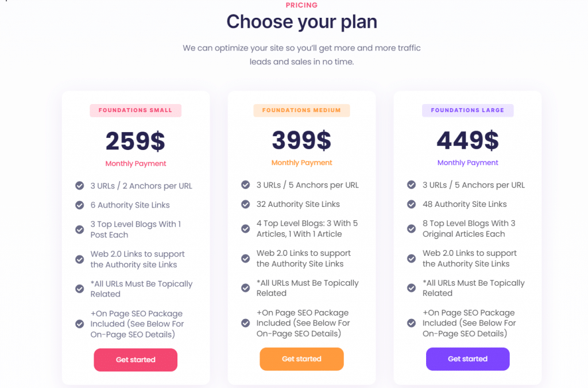Click checkmark icon beside 48 Authority Site Links
588x388 pixels.
tap(412, 204)
